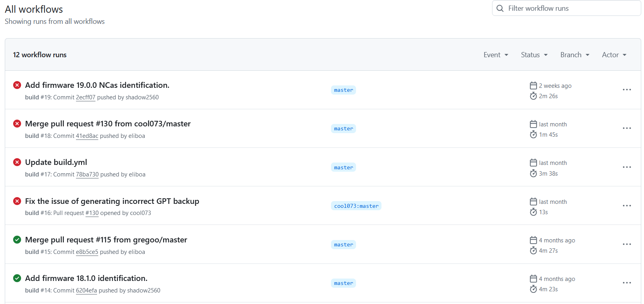Click success status icon for build #15
644x304 pixels.
pos(17,240)
